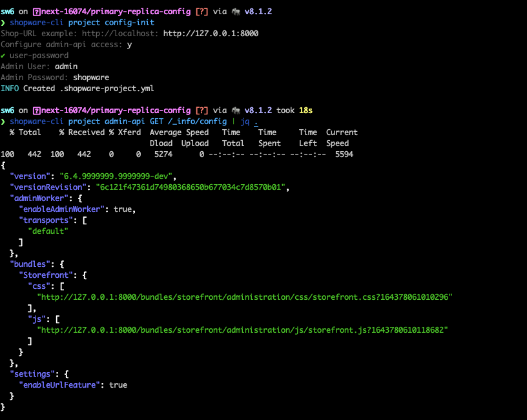Screen dimensions: 527x420
Task: Click the "y" answer for admin-api access
Action: pos(129,45)
